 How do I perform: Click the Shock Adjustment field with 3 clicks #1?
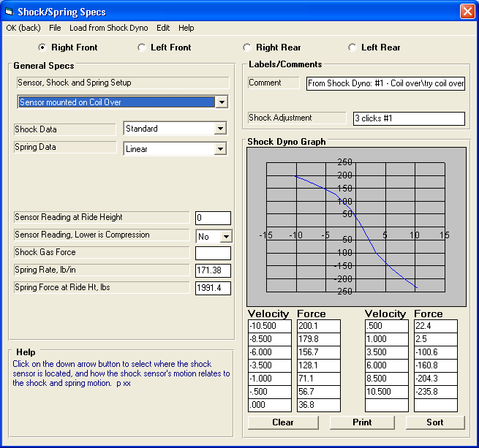(x=409, y=118)
